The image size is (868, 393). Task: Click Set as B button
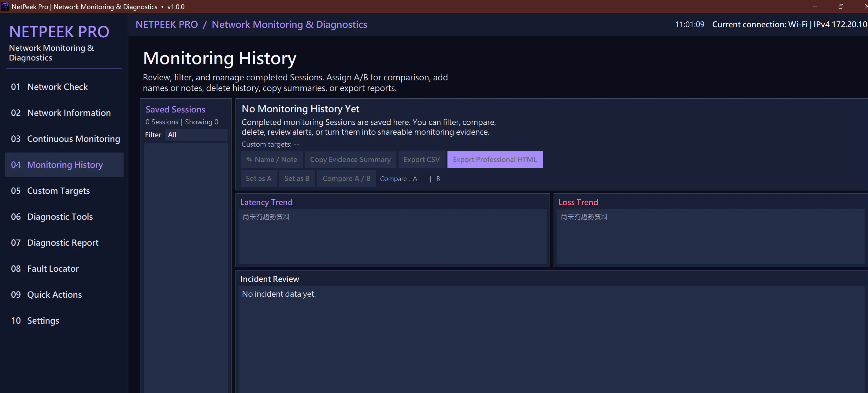pyautogui.click(x=297, y=178)
